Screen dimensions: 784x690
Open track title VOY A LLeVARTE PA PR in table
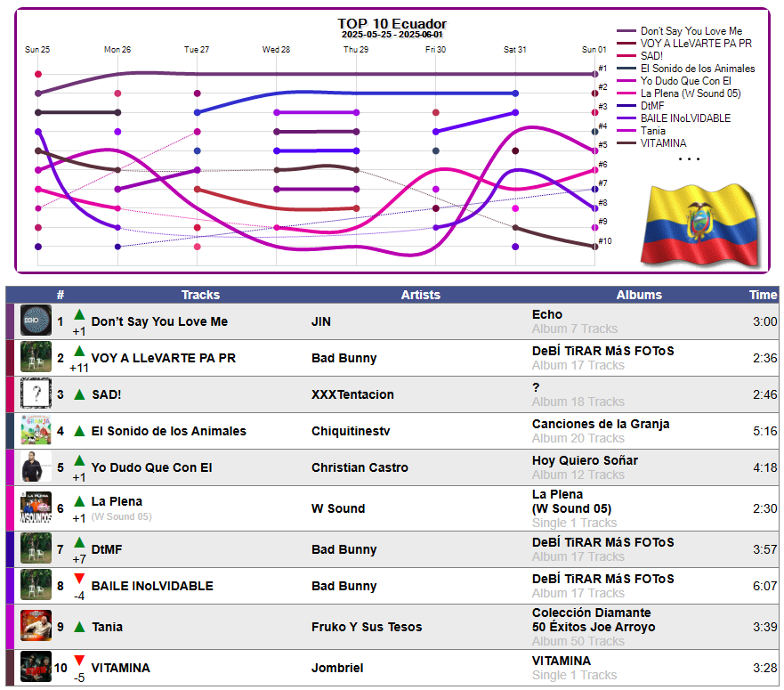coord(164,358)
